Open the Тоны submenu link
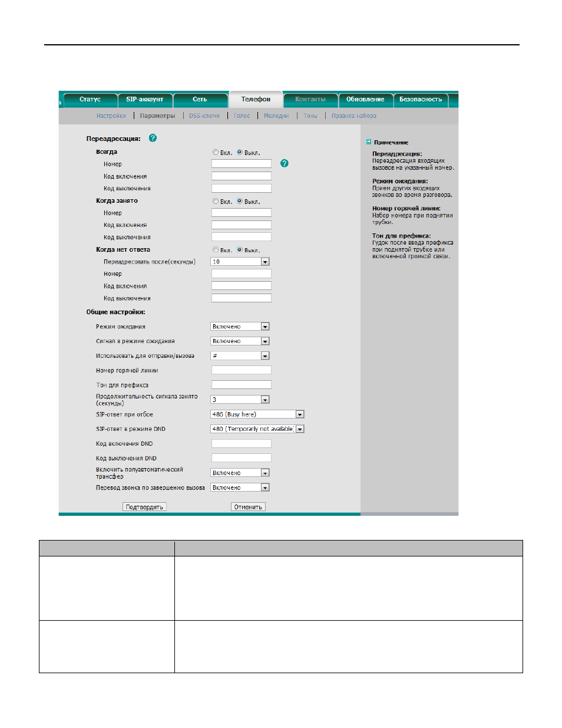 coord(310,116)
